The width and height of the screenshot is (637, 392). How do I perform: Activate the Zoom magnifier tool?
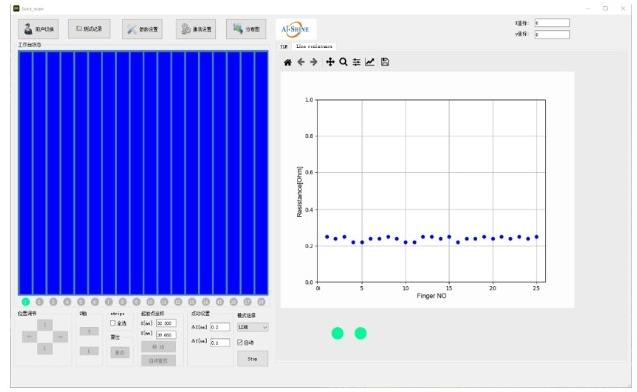[x=343, y=62]
